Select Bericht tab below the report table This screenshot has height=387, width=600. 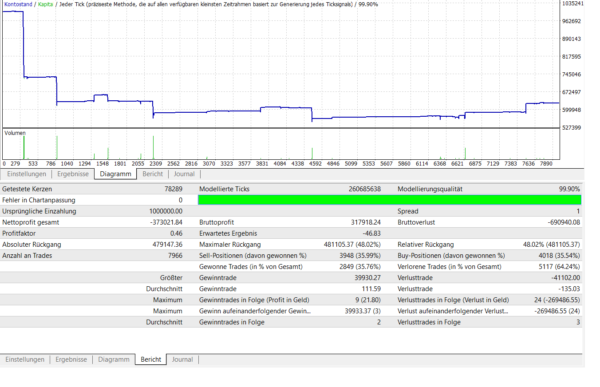tap(151, 359)
